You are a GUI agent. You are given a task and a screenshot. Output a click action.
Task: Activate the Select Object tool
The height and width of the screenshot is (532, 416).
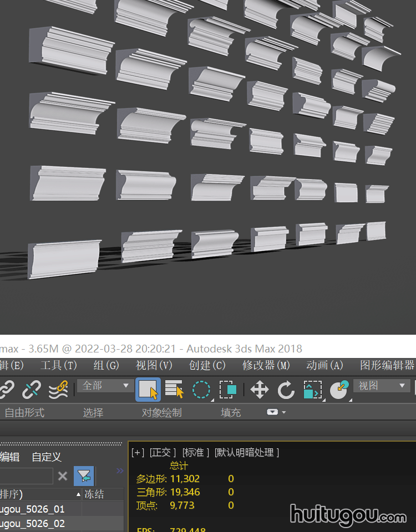(x=148, y=390)
